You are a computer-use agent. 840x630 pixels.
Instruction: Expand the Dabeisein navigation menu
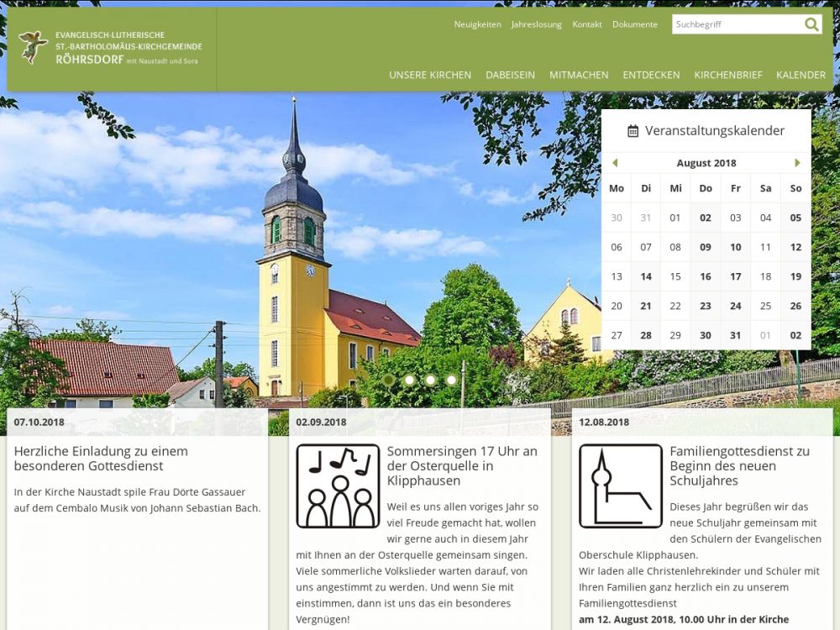[x=510, y=75]
